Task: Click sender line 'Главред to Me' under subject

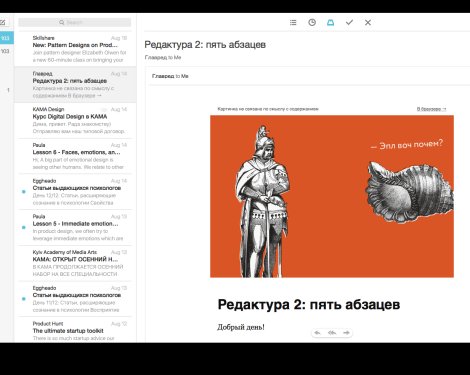Action: click(163, 57)
